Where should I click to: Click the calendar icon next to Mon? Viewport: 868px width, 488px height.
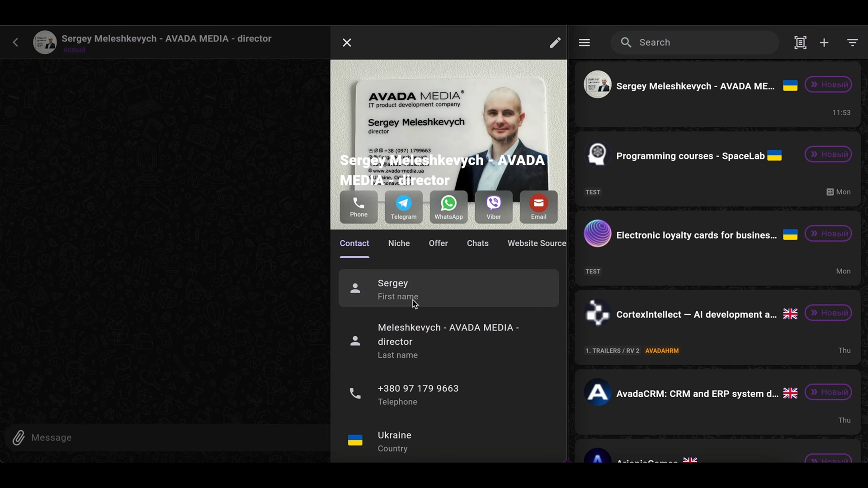(830, 192)
